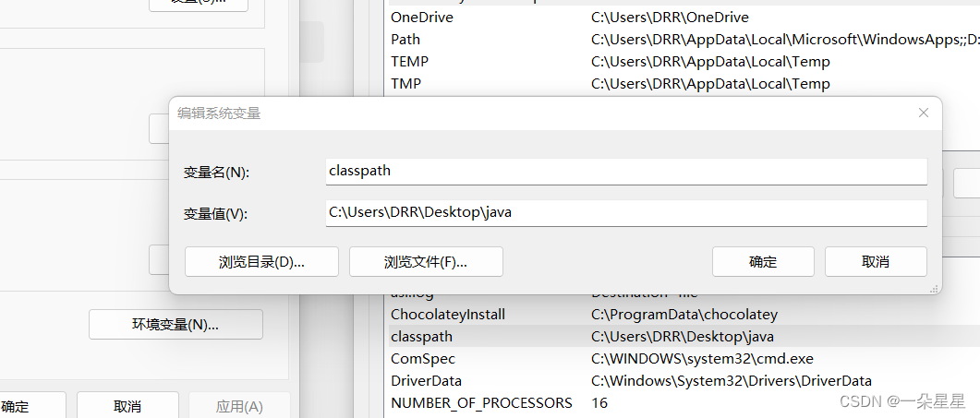The image size is (980, 418).
Task: Select the TMP user variable row
Action: [684, 84]
